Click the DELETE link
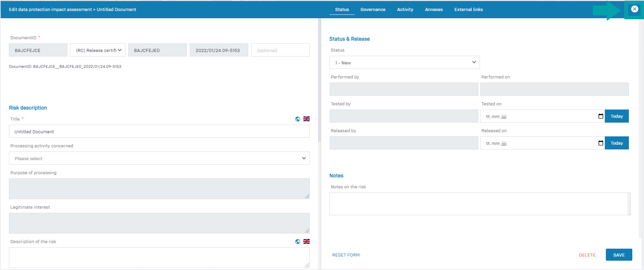Image resolution: width=644 pixels, height=270 pixels. (587, 255)
